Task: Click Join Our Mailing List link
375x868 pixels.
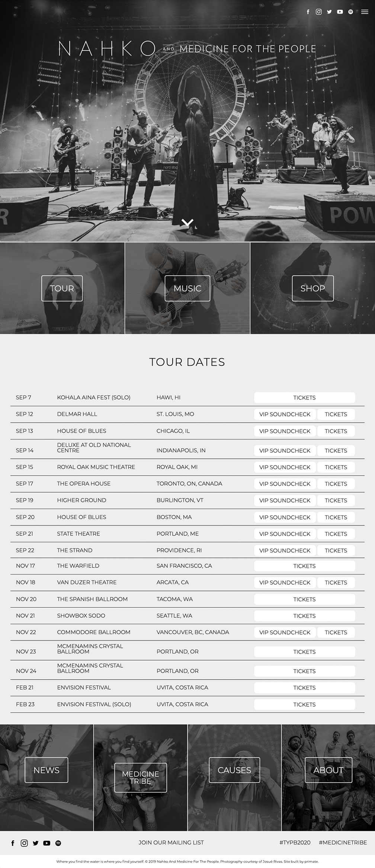Action: [x=171, y=842]
